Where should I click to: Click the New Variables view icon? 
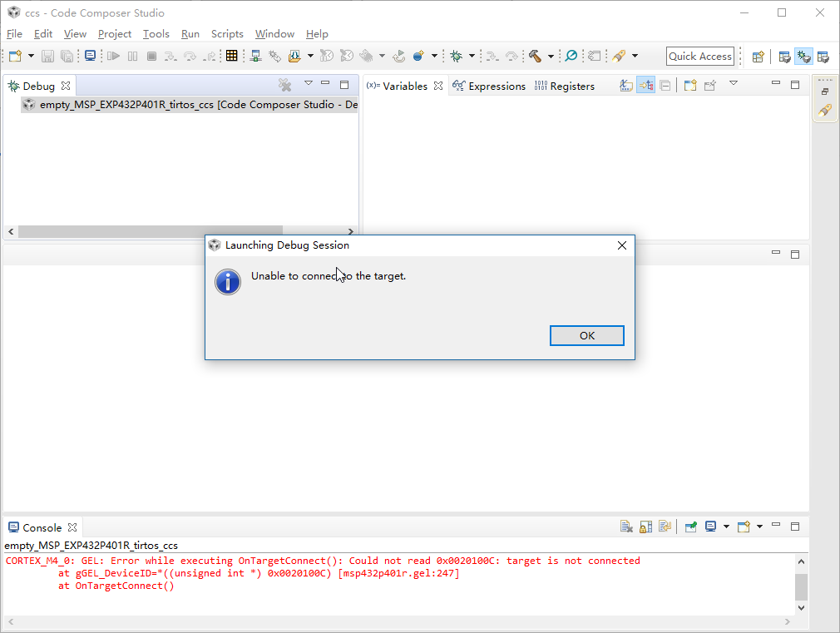tap(690, 85)
